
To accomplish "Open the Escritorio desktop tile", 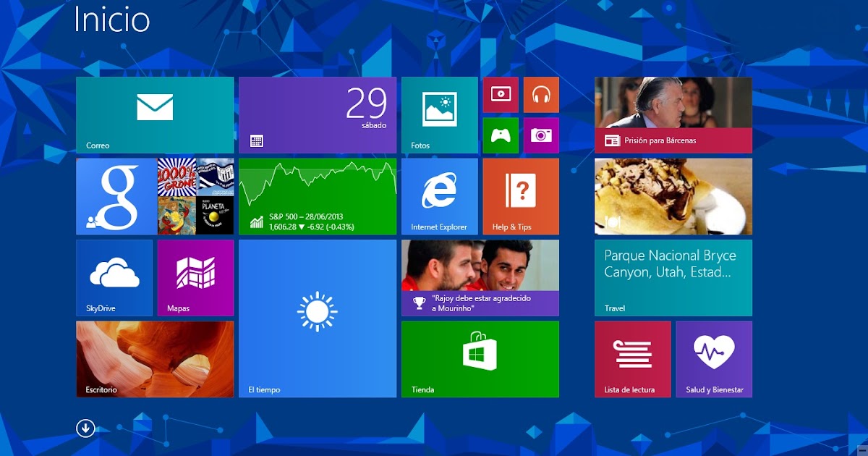I will click(x=155, y=359).
